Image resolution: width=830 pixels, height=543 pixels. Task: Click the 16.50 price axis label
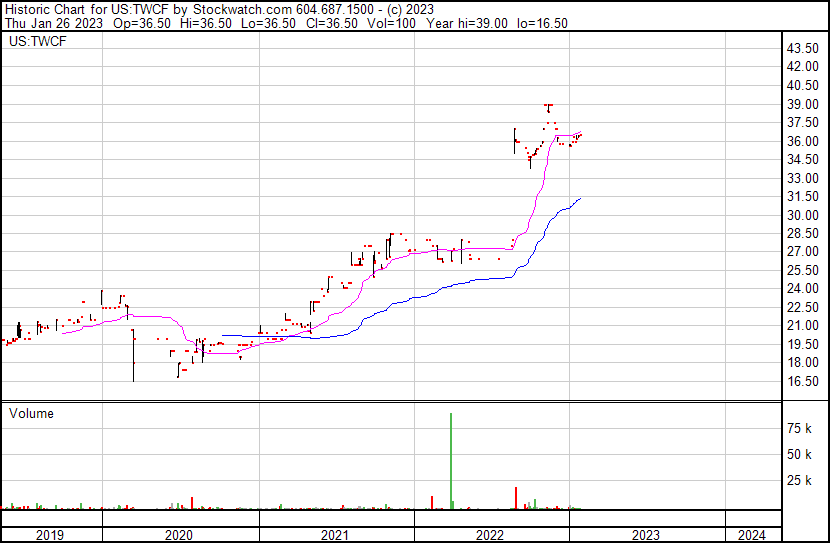tap(804, 382)
